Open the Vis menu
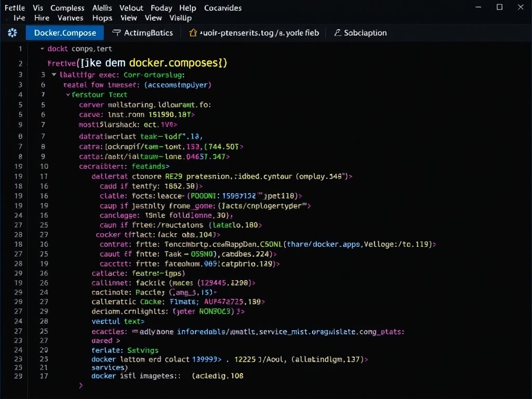 click(x=37, y=8)
